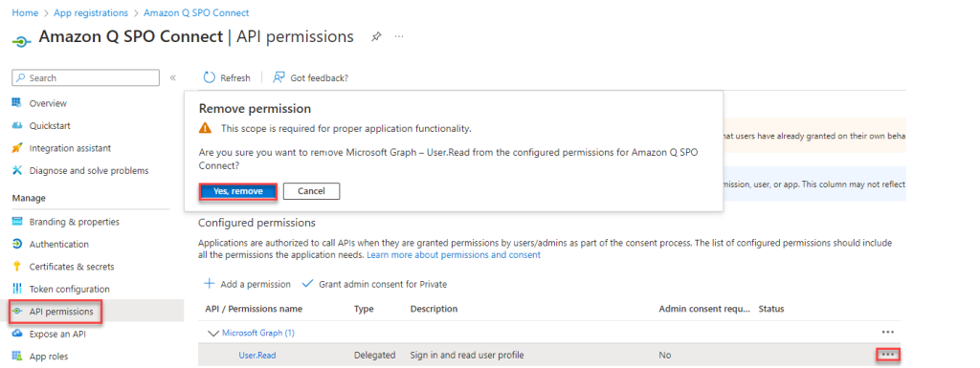Open Learn more about permissions and consent
Image resolution: width=980 pixels, height=368 pixels.
pyautogui.click(x=454, y=255)
